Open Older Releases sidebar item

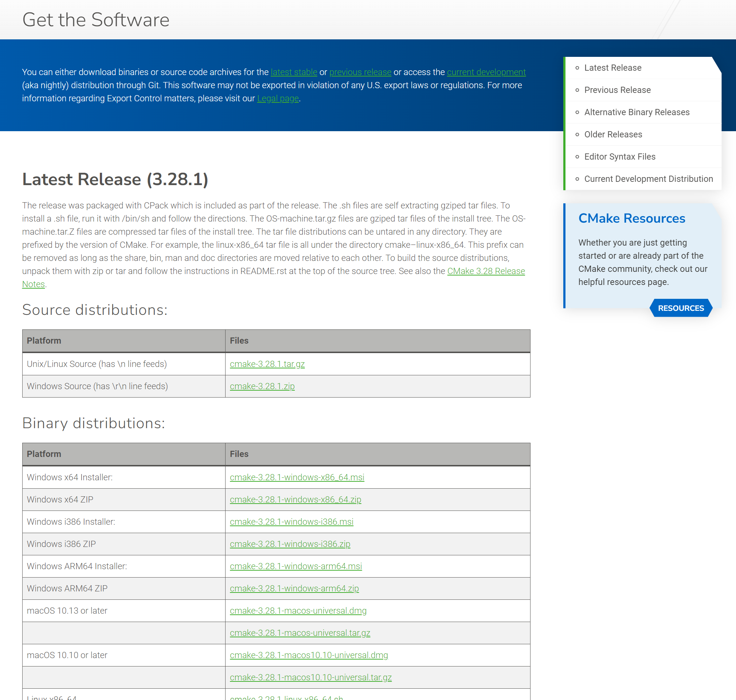(613, 134)
